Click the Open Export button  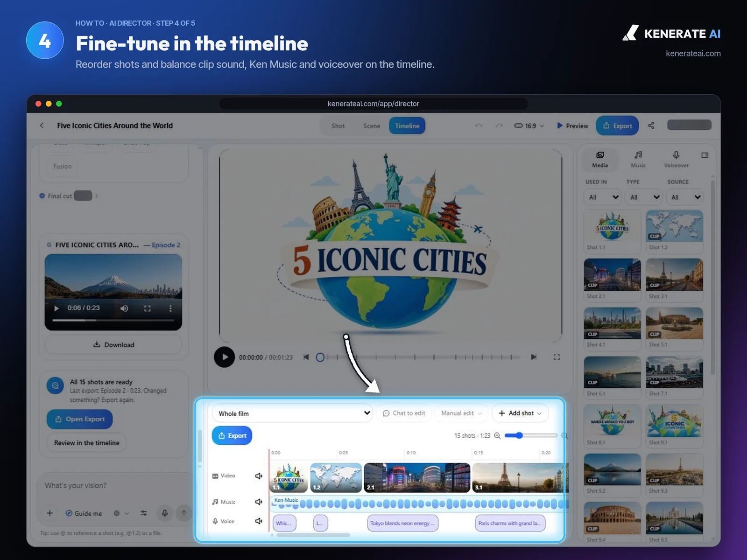pyautogui.click(x=79, y=419)
